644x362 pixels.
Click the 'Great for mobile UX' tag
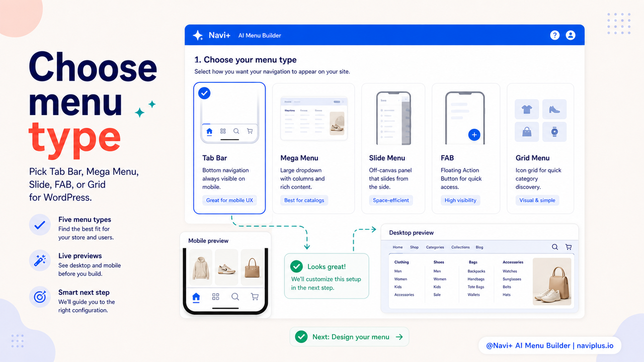[229, 200]
